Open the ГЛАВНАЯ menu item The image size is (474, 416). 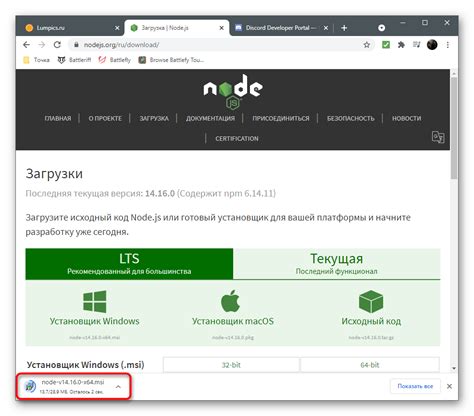coord(58,118)
